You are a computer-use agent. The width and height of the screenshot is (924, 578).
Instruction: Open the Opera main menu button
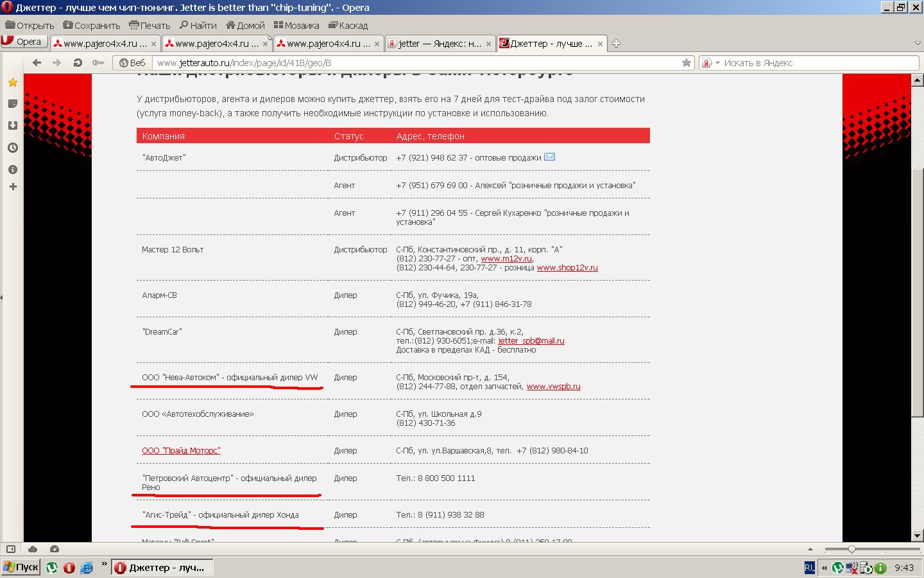24,42
